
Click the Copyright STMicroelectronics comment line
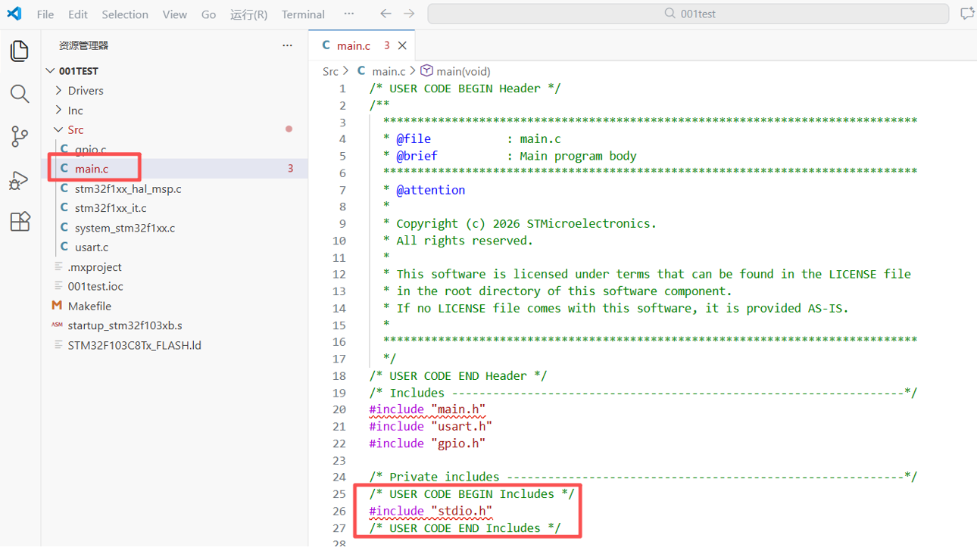(520, 223)
